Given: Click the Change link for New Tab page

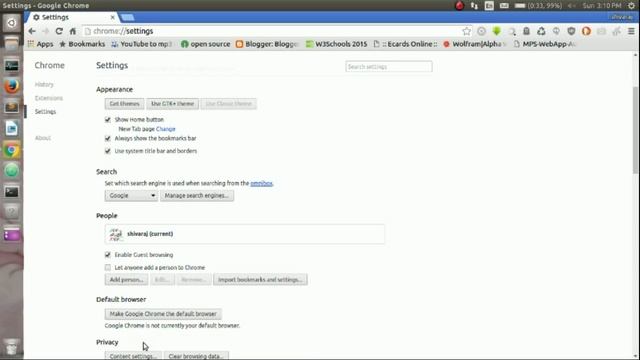Looking at the screenshot, I should coord(166,129).
